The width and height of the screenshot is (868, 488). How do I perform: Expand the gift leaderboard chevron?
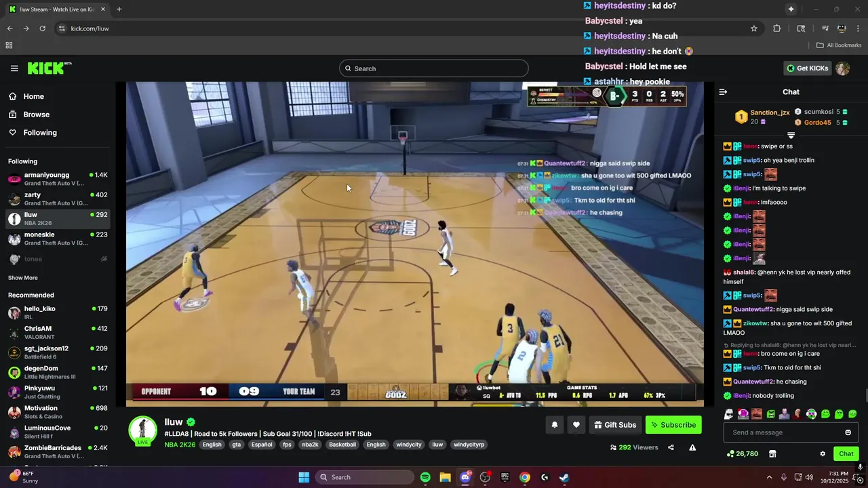pos(791,136)
